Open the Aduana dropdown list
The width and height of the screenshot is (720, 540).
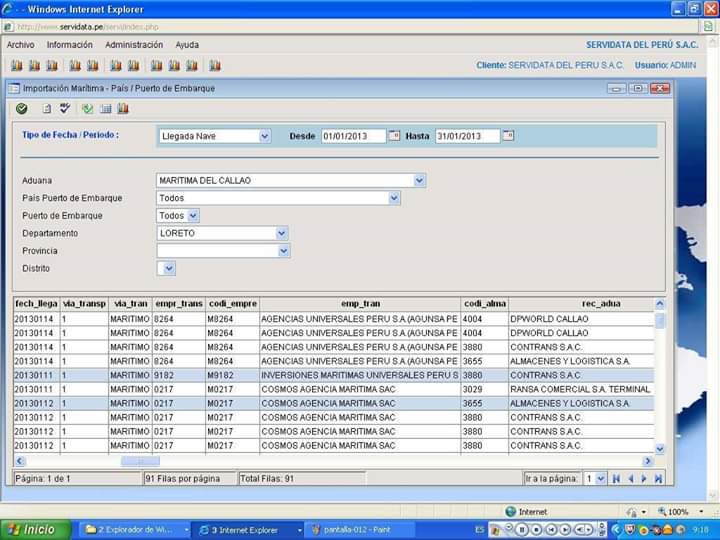click(420, 181)
